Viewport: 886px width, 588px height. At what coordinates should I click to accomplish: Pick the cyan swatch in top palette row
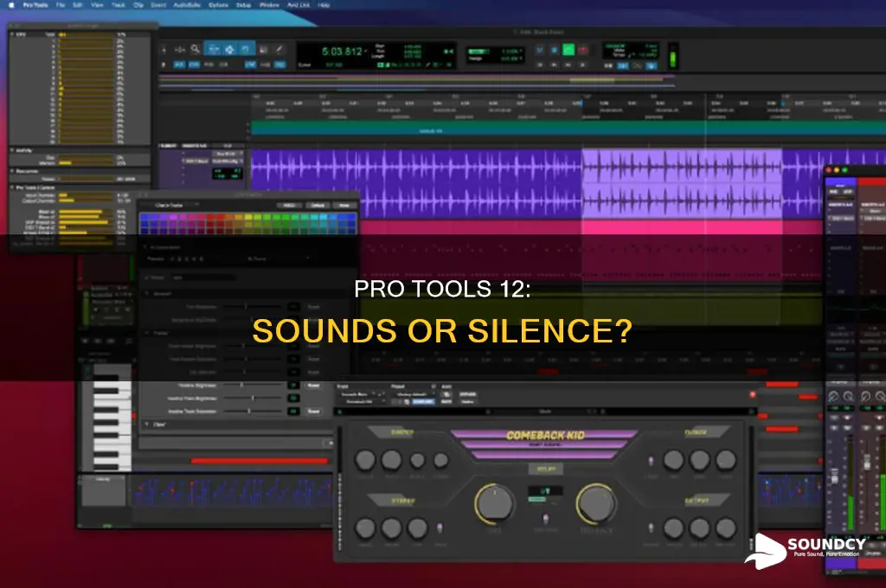324,217
